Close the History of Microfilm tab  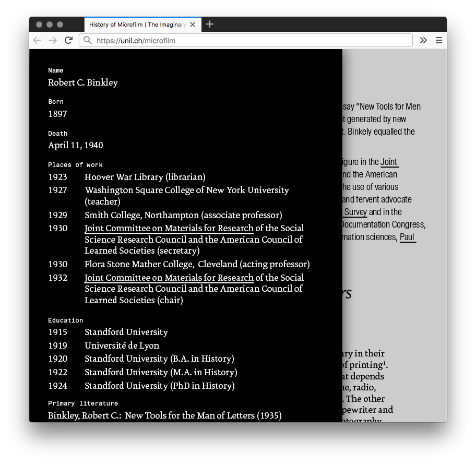pos(193,25)
